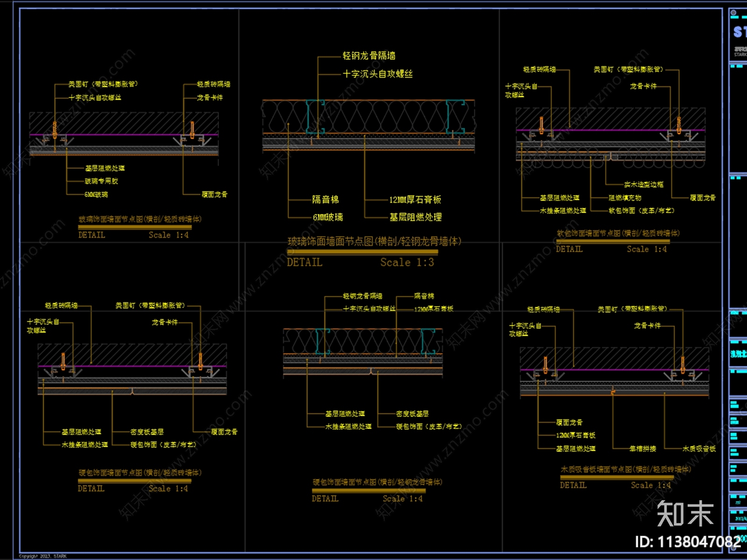Click the '阻燃填充物' annotation label
This screenshot has height=560, width=747.
coord(625,198)
